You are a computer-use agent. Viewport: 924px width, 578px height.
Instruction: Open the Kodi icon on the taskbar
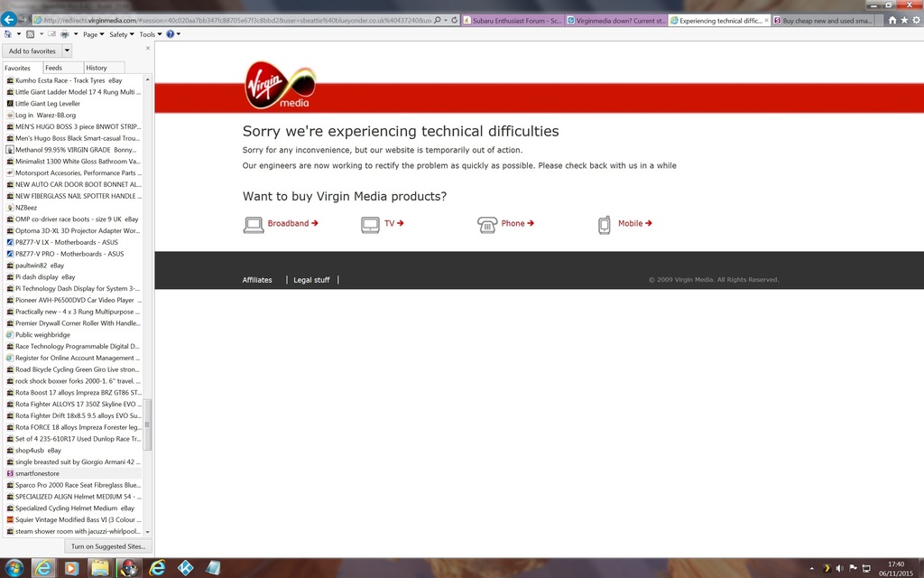coord(186,568)
